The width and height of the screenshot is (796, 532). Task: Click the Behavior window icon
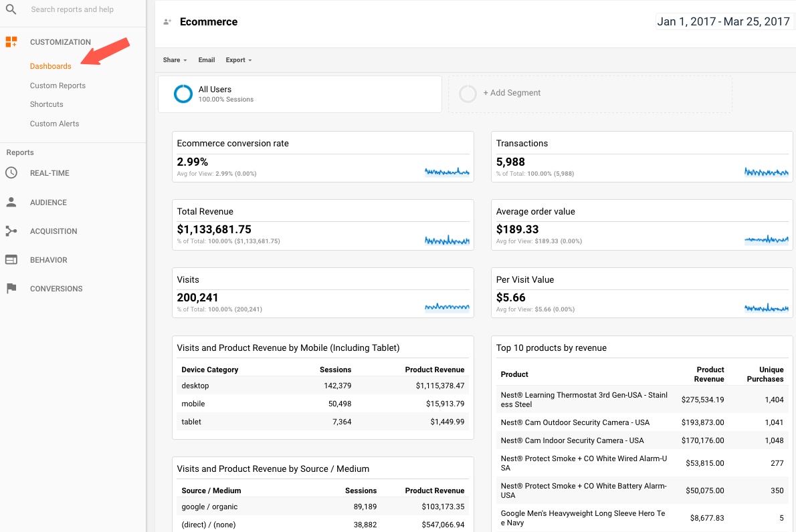pyautogui.click(x=11, y=260)
